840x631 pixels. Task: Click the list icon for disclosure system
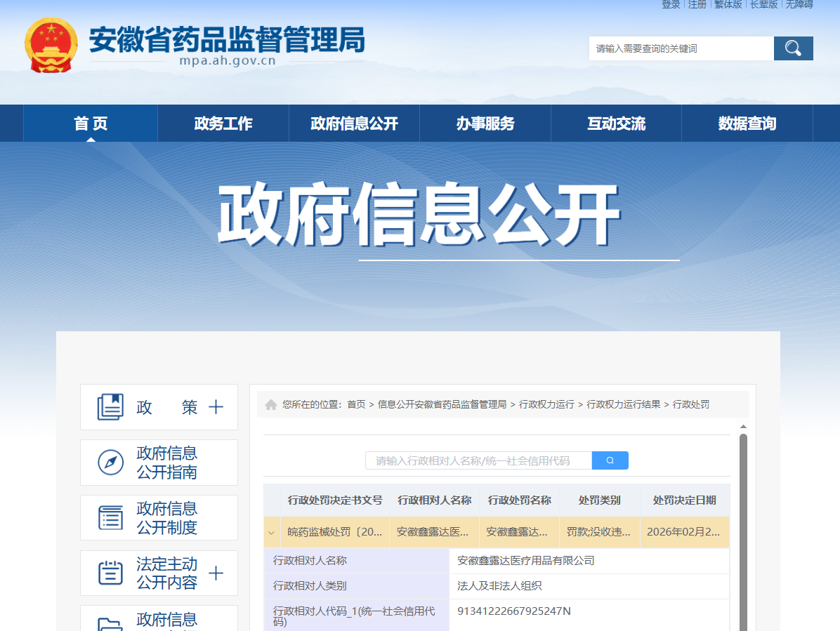click(110, 518)
